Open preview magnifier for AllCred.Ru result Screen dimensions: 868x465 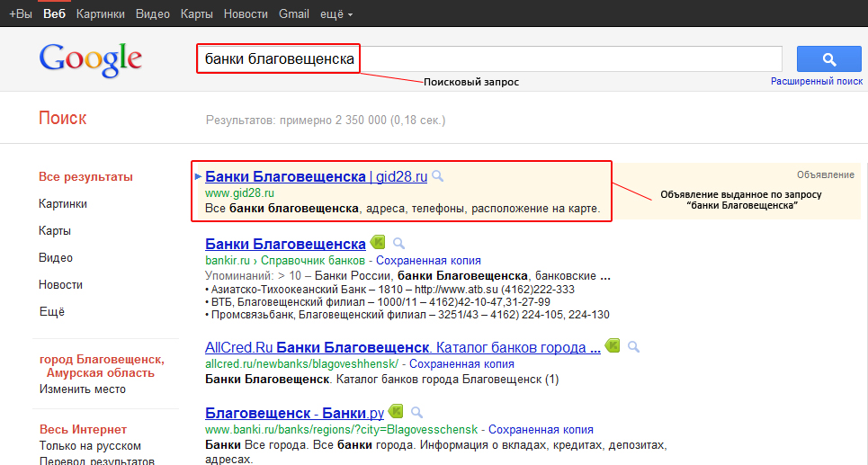[633, 347]
